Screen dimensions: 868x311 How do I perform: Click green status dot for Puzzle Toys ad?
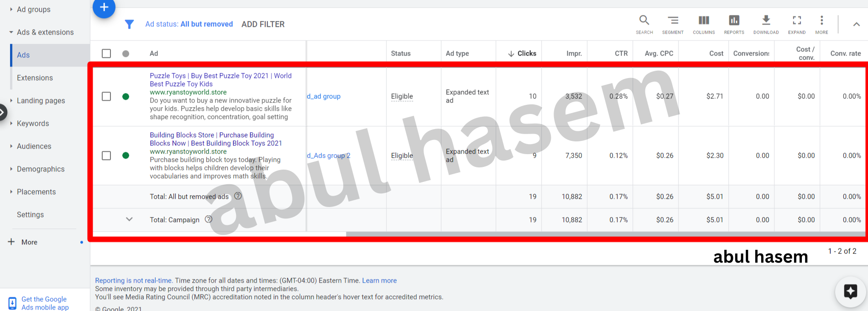[126, 96]
